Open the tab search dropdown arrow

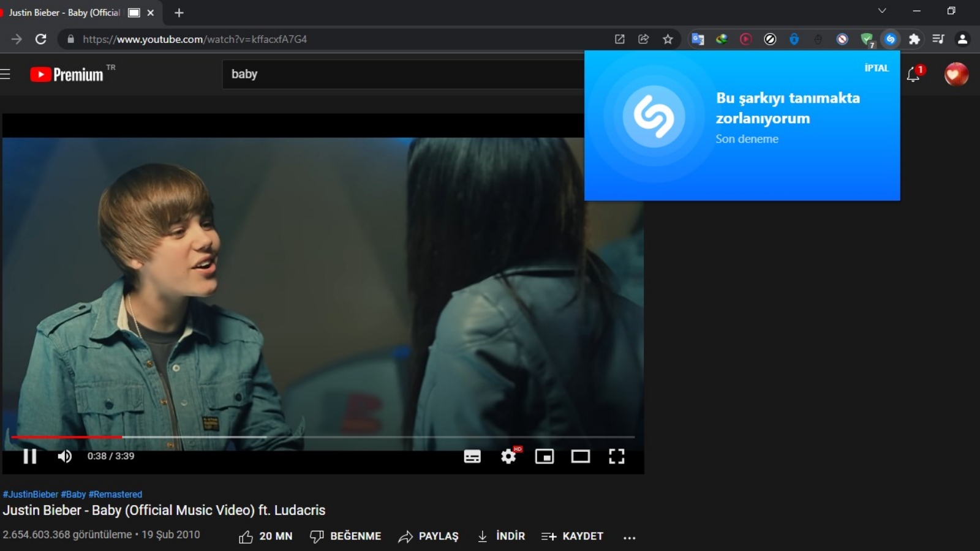coord(882,11)
